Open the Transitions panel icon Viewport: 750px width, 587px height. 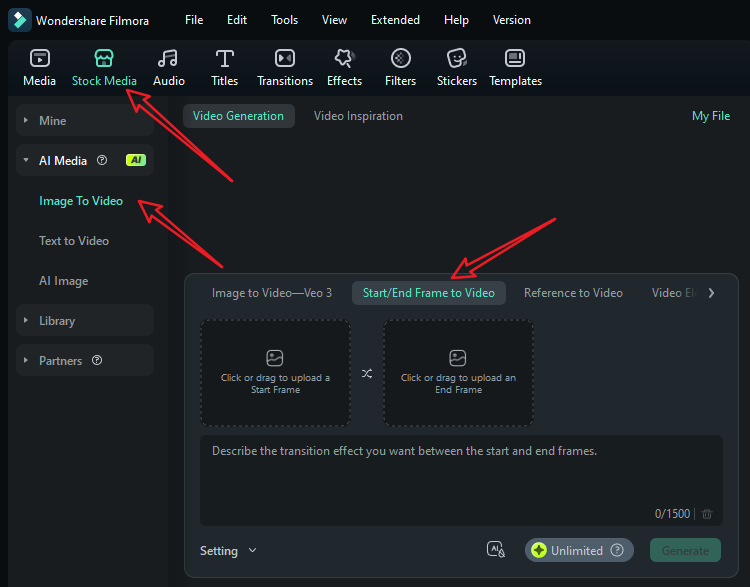pos(285,58)
